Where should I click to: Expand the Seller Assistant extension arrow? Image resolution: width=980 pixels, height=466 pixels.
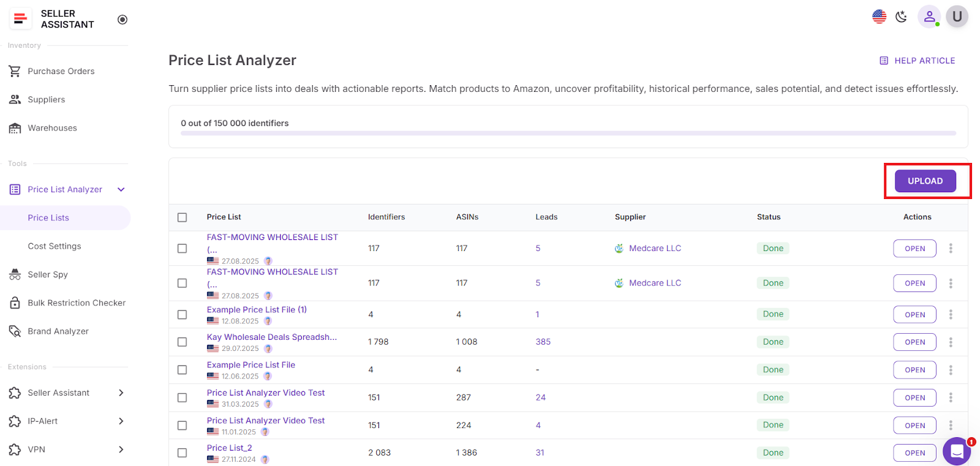tap(121, 393)
